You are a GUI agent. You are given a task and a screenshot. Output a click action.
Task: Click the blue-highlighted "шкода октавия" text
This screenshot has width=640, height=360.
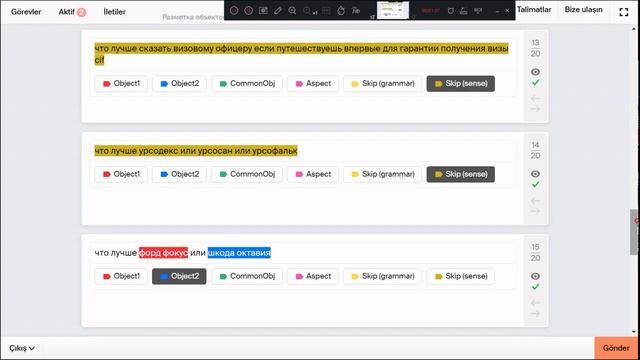tap(239, 253)
